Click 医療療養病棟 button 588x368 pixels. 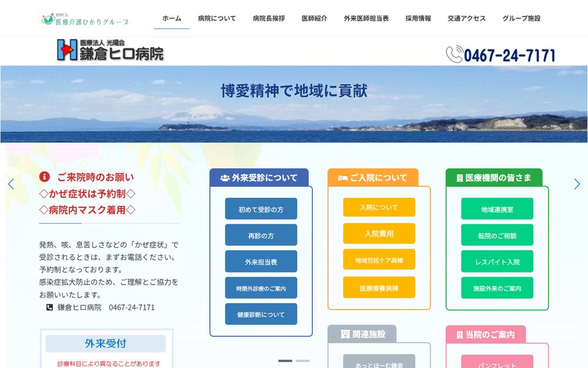379,288
